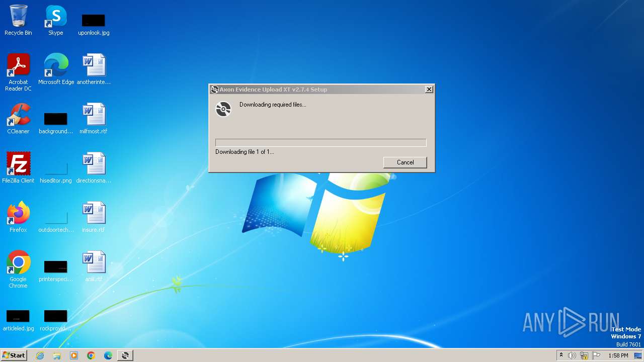Select the Firefox desktop shortcut
The image size is (644, 362).
coord(18,217)
